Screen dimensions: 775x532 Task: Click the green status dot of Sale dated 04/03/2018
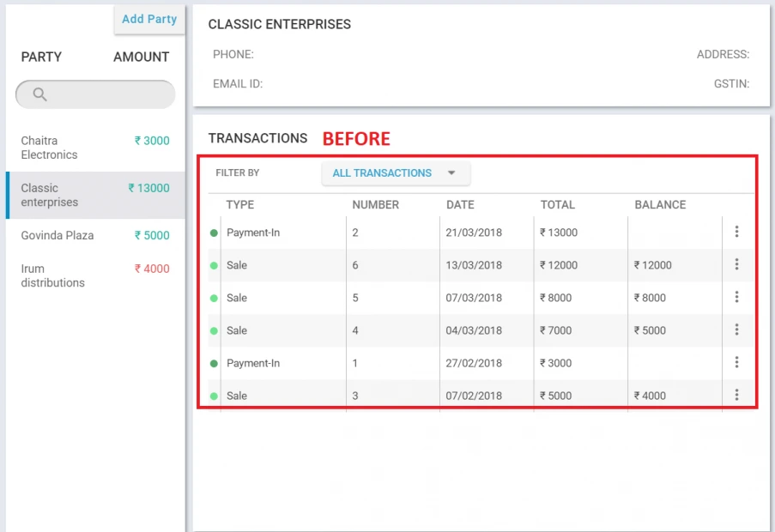(214, 330)
